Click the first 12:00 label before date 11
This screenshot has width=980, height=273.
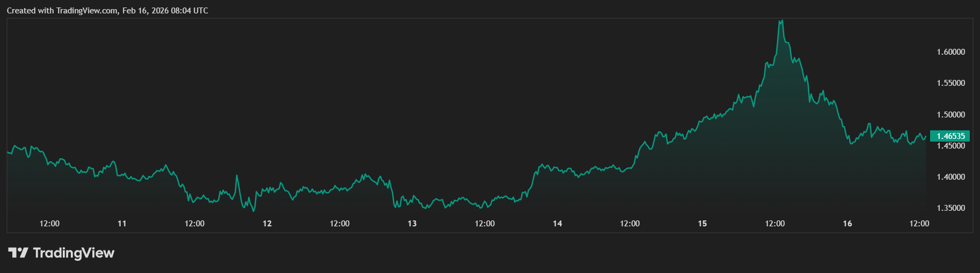pos(49,224)
